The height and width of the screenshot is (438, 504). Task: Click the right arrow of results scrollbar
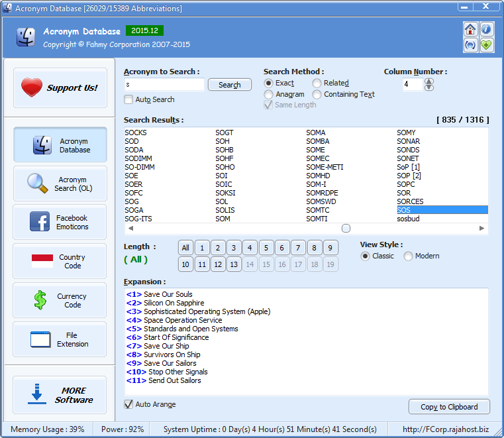coord(481,229)
